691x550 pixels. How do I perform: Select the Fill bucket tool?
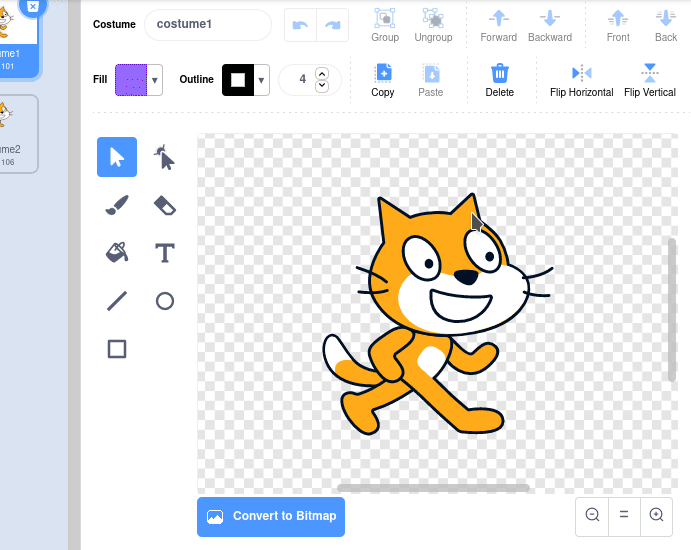click(x=117, y=253)
